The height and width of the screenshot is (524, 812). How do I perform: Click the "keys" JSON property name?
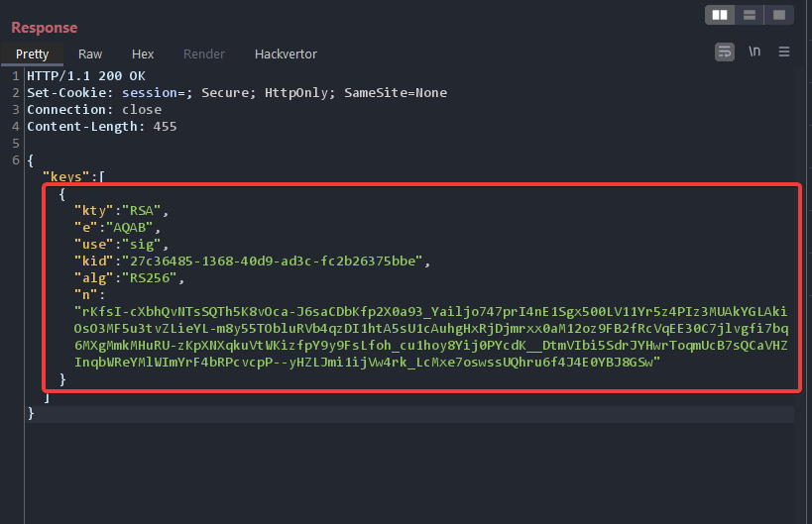coord(63,176)
